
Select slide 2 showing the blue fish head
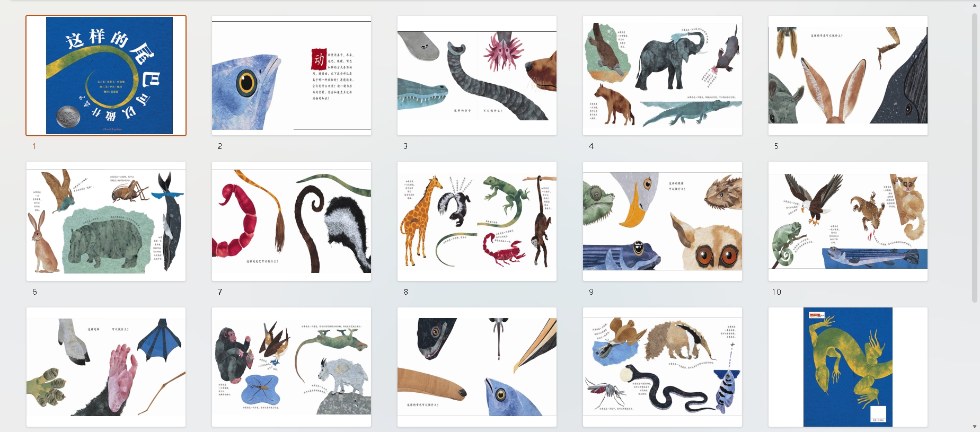pos(292,75)
